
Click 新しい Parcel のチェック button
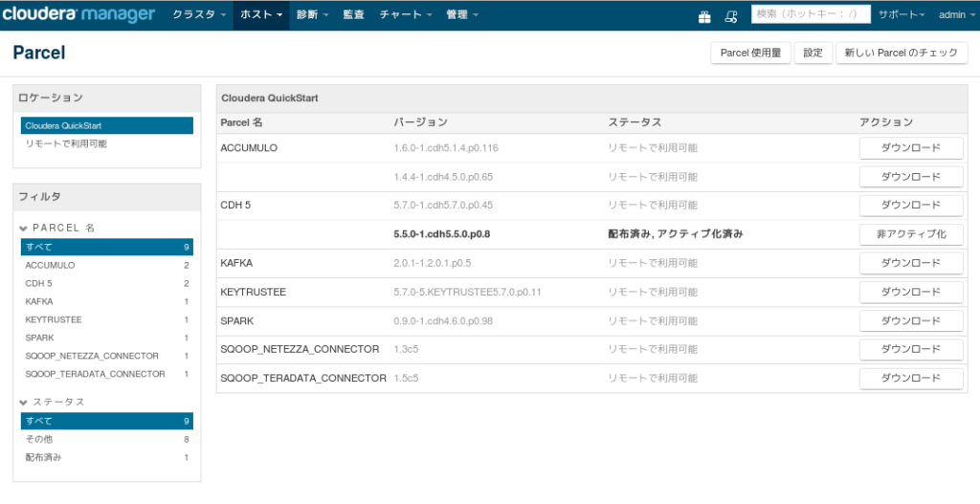(902, 54)
